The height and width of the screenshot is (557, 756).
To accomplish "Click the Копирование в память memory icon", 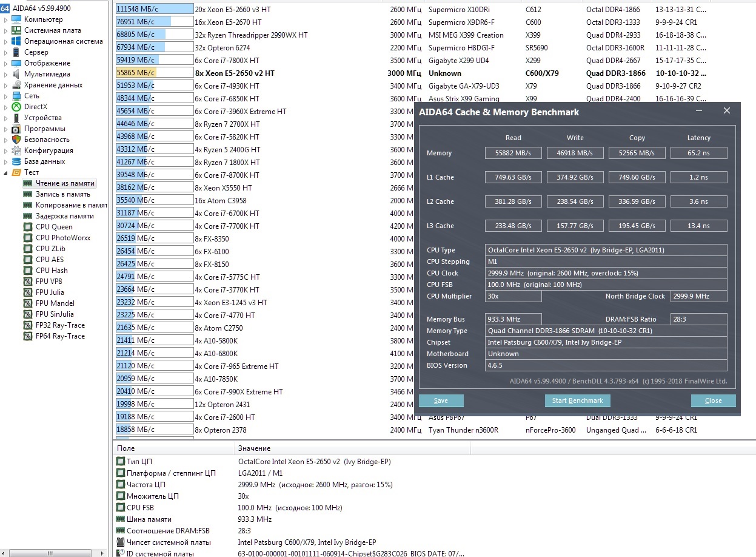I will coord(27,205).
